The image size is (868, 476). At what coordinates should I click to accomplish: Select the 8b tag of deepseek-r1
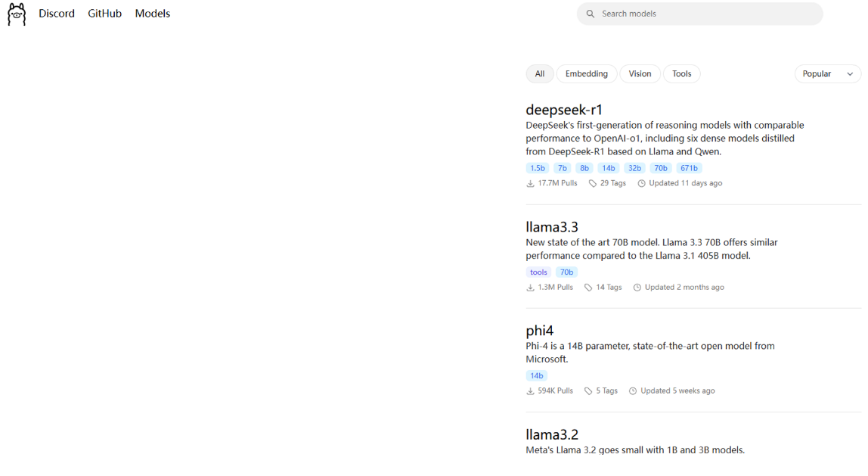584,168
